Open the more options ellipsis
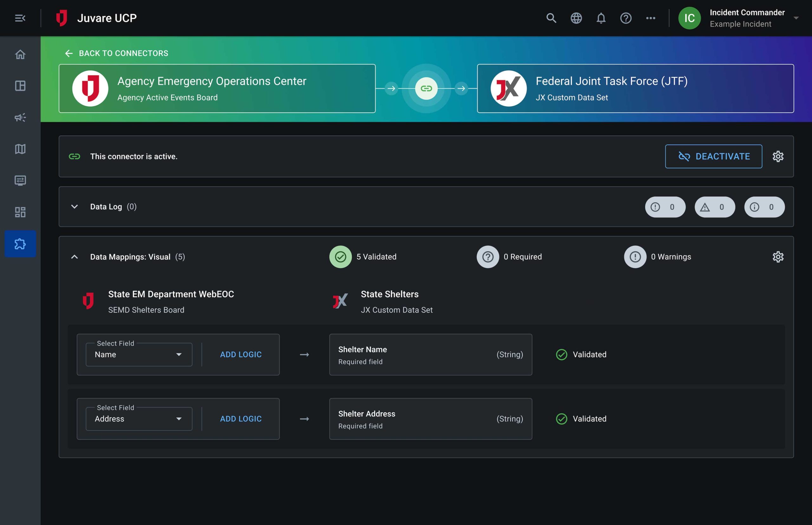Screen dimensions: 812x525 651,18
